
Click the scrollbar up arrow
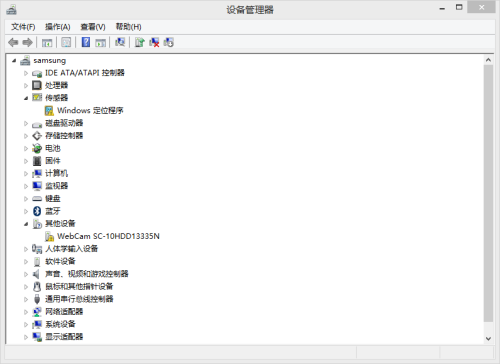click(x=488, y=60)
